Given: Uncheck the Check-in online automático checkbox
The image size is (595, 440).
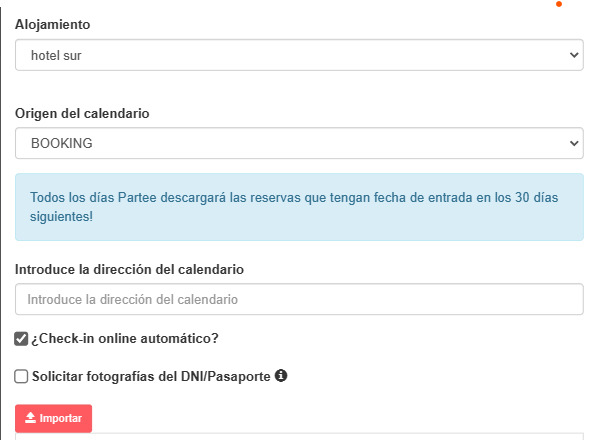Looking at the screenshot, I should tap(21, 339).
